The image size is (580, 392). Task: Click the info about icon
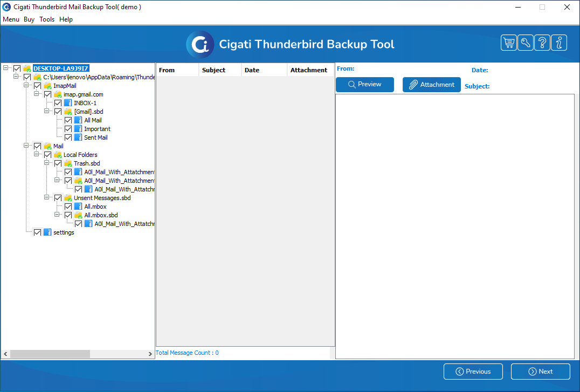pos(559,43)
